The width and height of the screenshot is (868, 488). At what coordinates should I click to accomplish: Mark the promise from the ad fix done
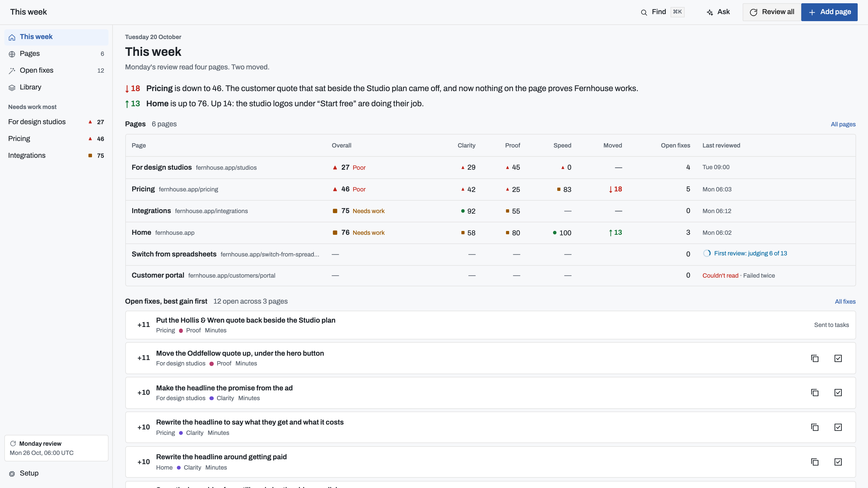coord(838,393)
